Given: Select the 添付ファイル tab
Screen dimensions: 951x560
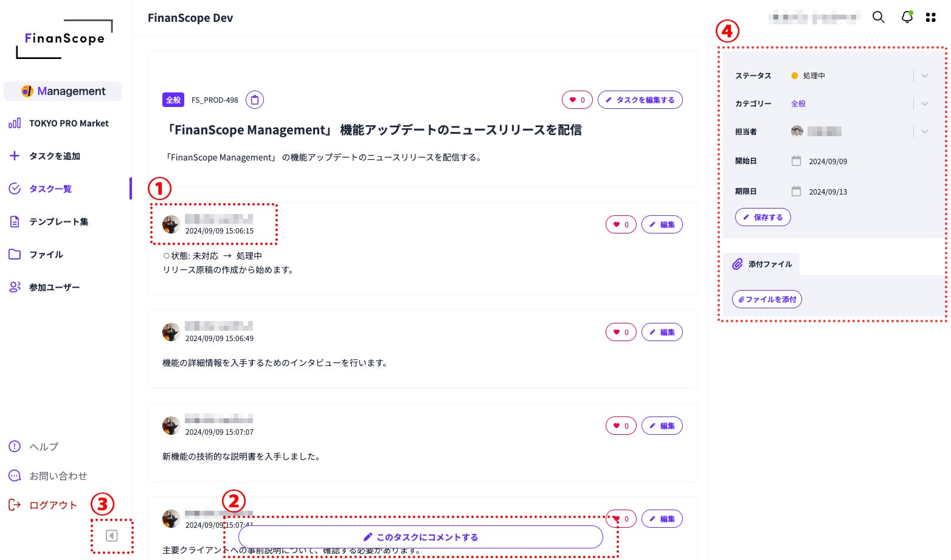Looking at the screenshot, I should [761, 264].
